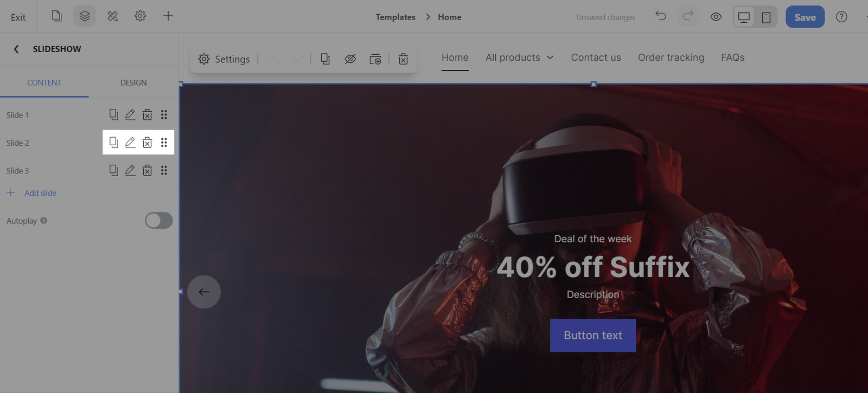Undo the last change

(x=660, y=16)
